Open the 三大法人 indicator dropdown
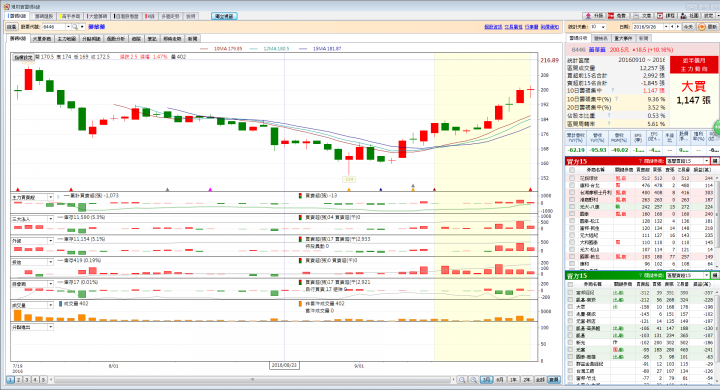The height and width of the screenshot is (390, 720). (x=51, y=219)
